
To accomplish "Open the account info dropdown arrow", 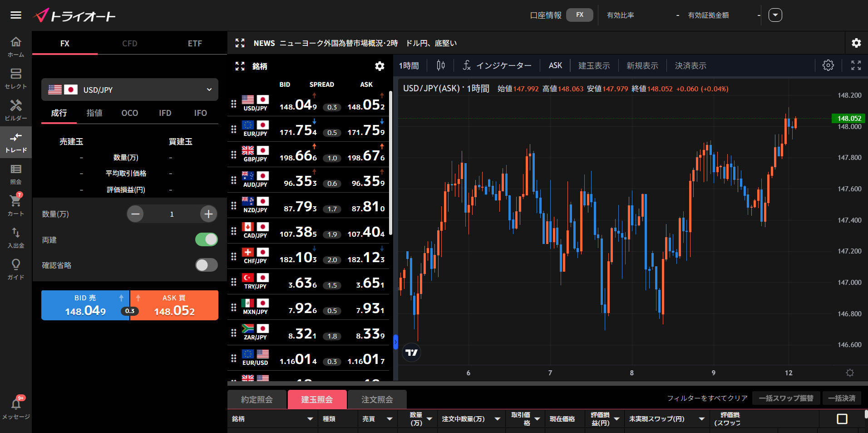I will (x=775, y=15).
